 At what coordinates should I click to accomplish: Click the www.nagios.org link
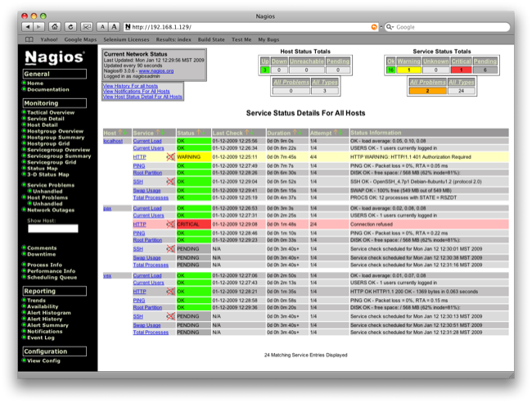[156, 71]
